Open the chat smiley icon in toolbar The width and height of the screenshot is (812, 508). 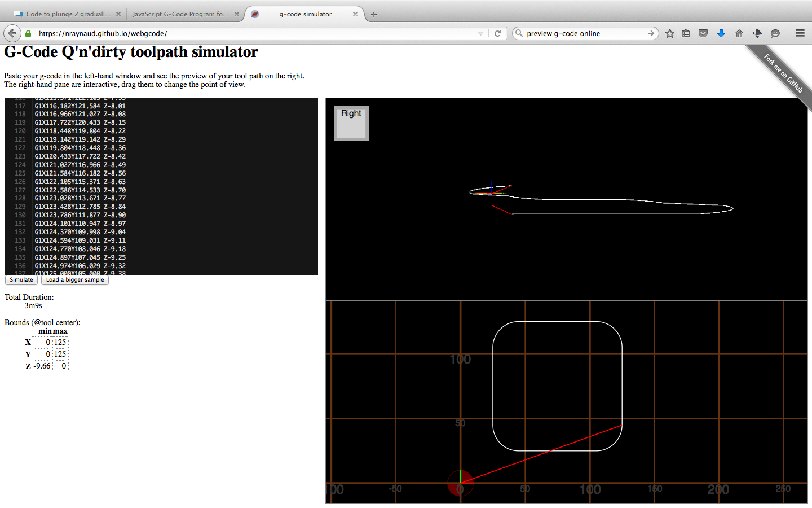[x=775, y=33]
